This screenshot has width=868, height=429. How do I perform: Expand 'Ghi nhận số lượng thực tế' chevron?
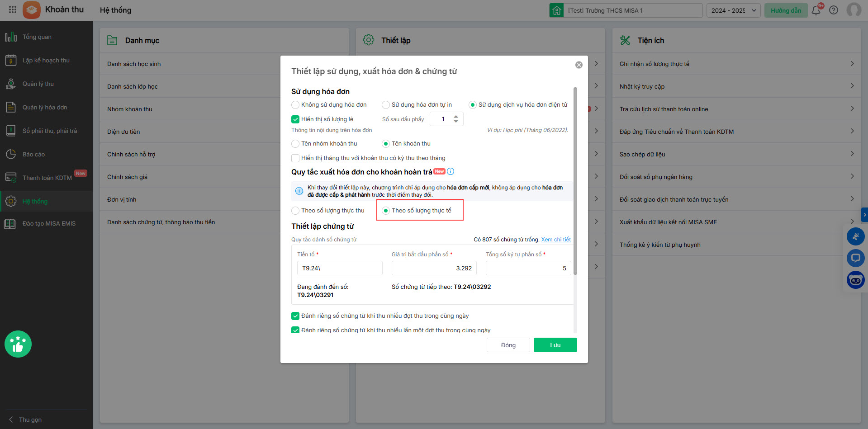click(x=852, y=64)
